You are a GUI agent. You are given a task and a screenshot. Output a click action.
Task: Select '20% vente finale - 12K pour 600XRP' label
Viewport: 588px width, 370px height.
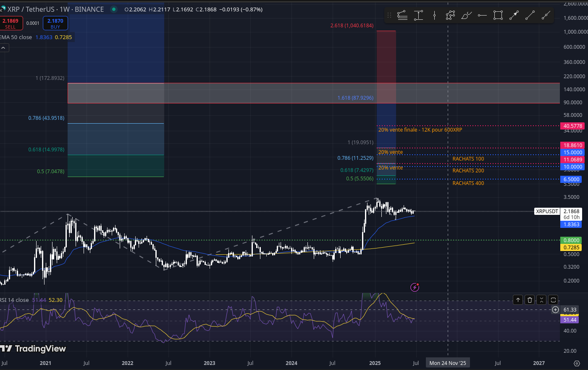tap(420, 130)
